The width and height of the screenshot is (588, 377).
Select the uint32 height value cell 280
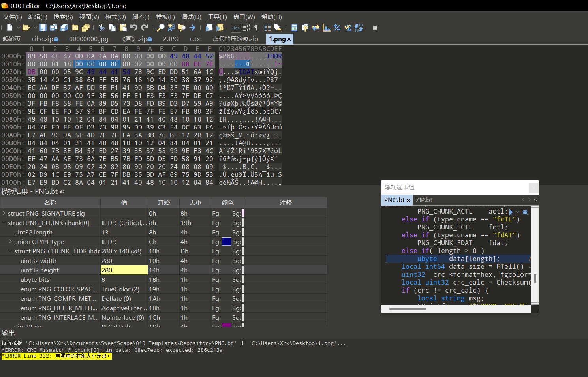click(124, 270)
